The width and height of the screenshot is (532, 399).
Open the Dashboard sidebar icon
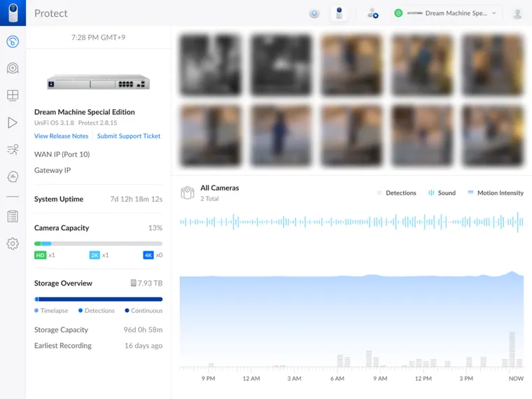coord(13,42)
